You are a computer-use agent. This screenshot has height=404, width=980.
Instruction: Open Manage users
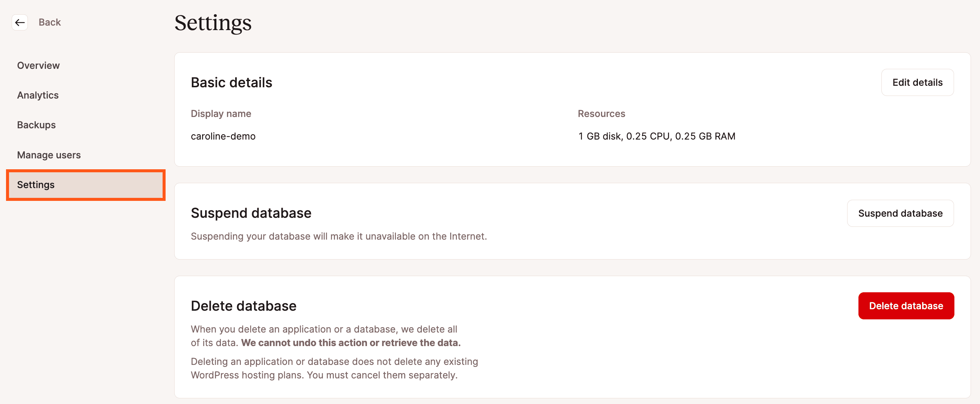click(49, 155)
